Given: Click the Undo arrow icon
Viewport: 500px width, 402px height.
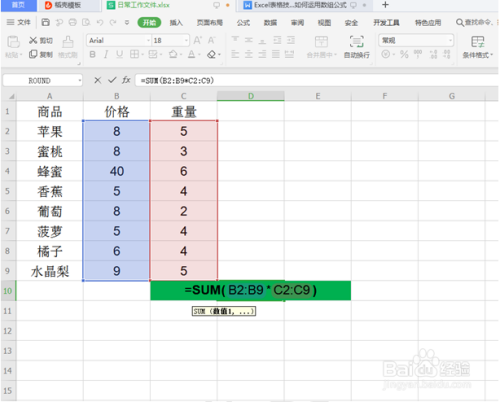Looking at the screenshot, I should click(x=100, y=22).
